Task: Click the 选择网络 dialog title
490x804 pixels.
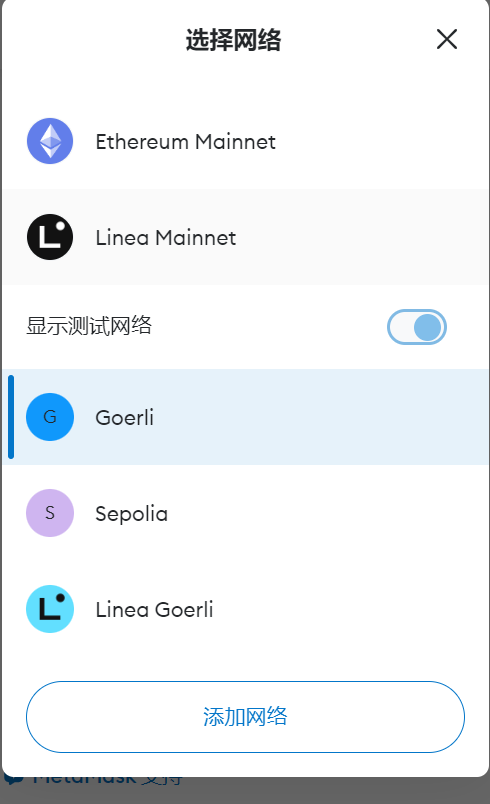Action: tap(233, 40)
